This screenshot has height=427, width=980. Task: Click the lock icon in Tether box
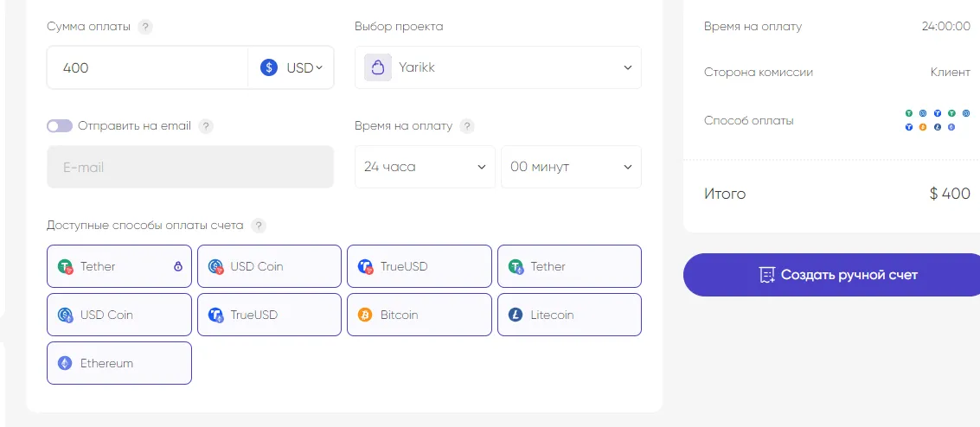178,266
